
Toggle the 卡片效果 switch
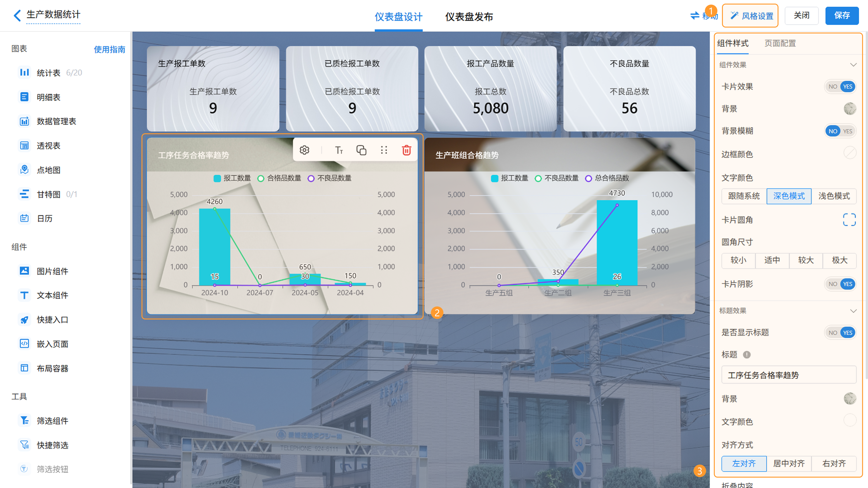840,87
